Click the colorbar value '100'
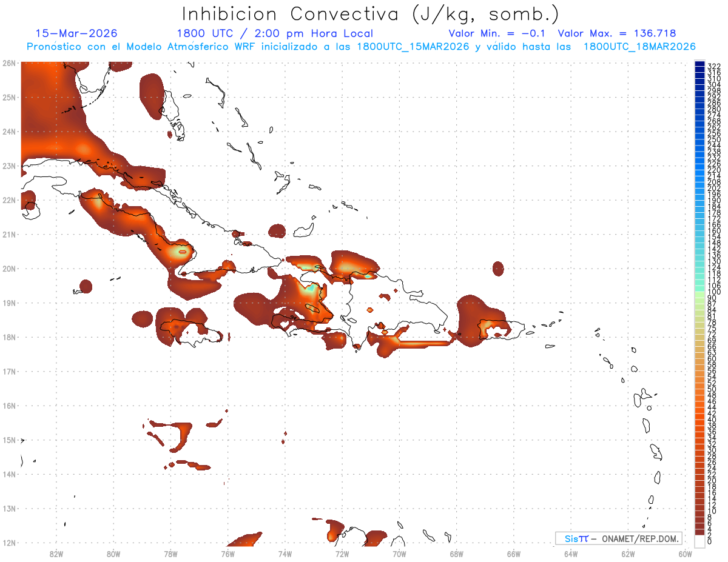Viewport: 728px width, 562px height. [714, 292]
